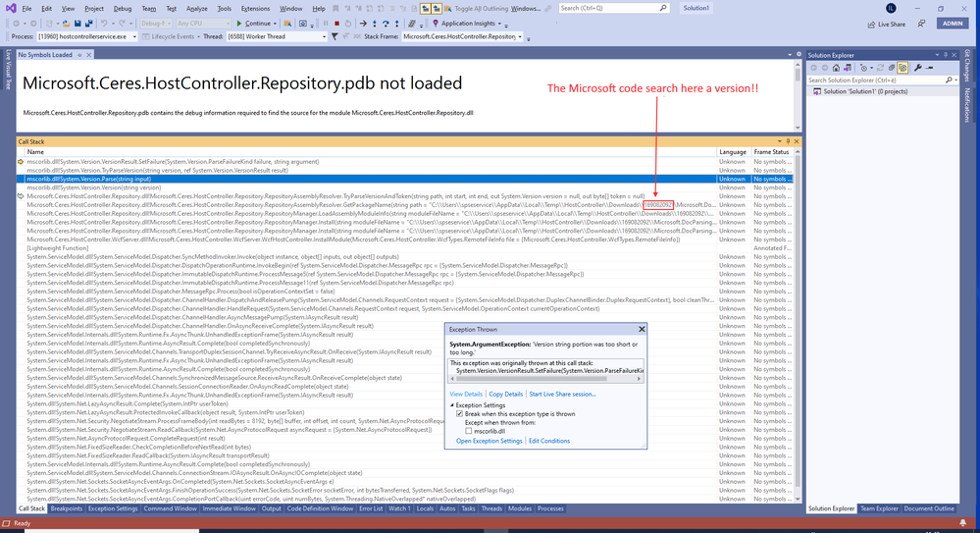Click the Copy Details link
Screen dimensions: 980x533
click(505, 395)
